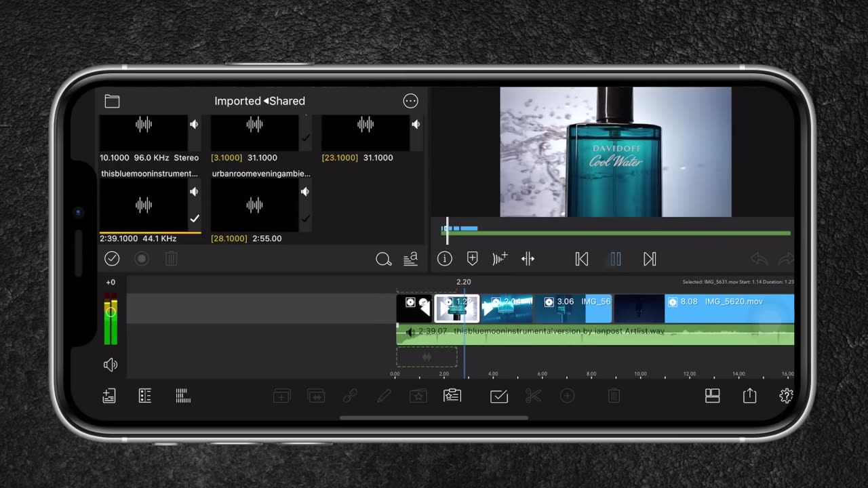868x488 pixels.
Task: Open the add-track menu icon
Action: coord(108,396)
